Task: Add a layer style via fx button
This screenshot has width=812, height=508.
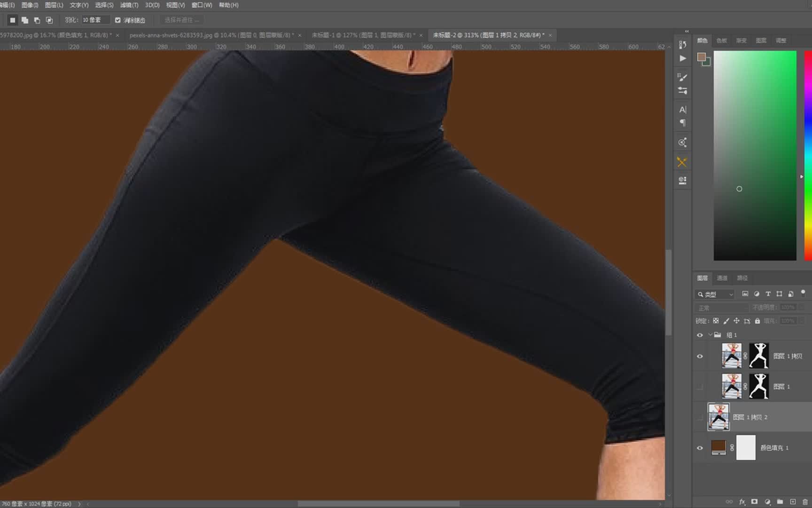Action: tap(742, 502)
